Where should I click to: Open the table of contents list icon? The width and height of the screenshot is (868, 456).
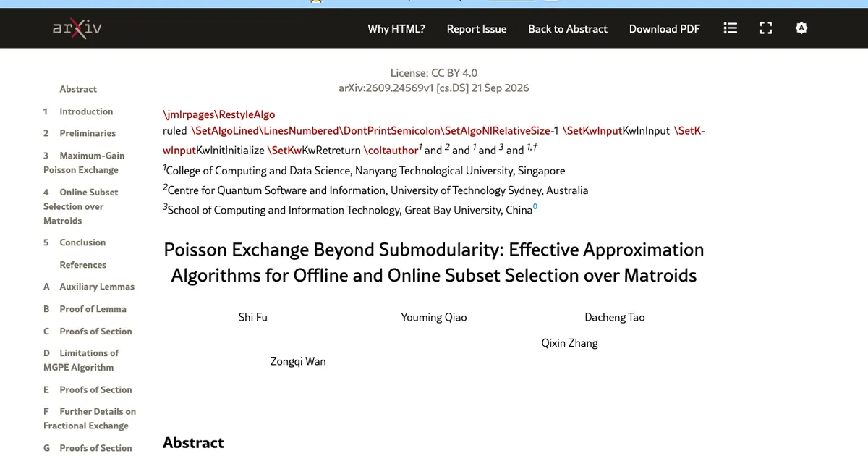point(731,28)
